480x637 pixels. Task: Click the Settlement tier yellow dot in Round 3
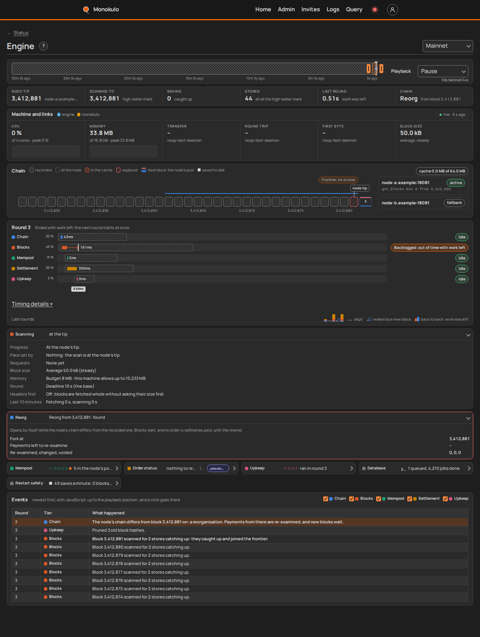click(13, 269)
